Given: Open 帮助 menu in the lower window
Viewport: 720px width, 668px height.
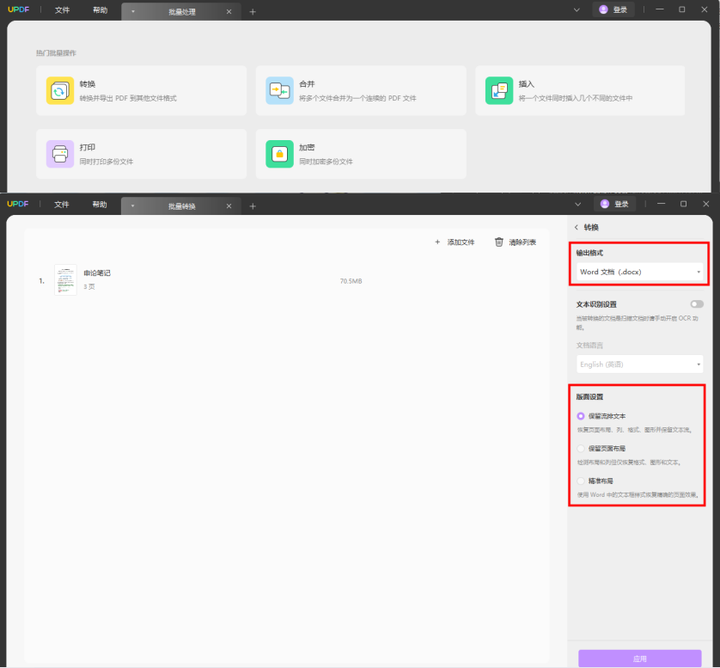Looking at the screenshot, I should point(100,204).
